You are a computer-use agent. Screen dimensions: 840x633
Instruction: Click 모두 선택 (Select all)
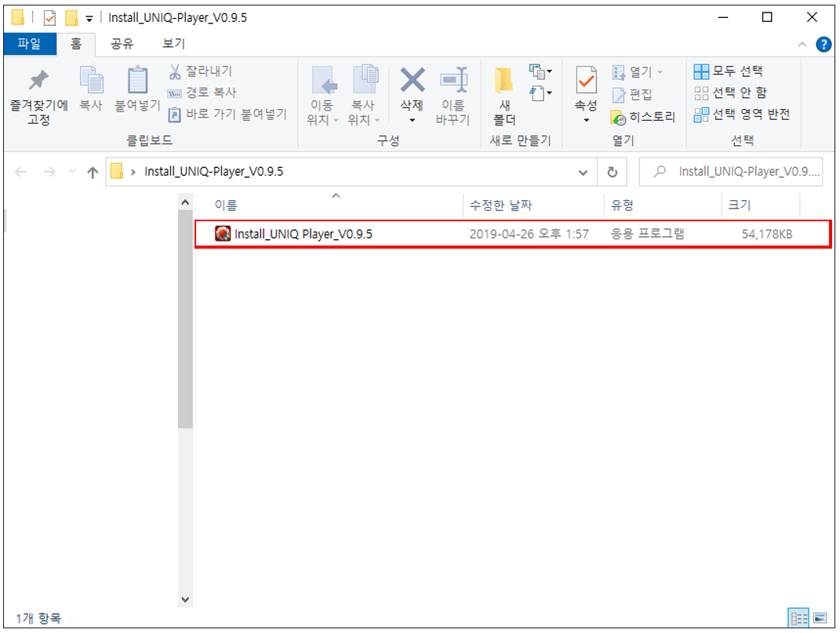(x=728, y=71)
